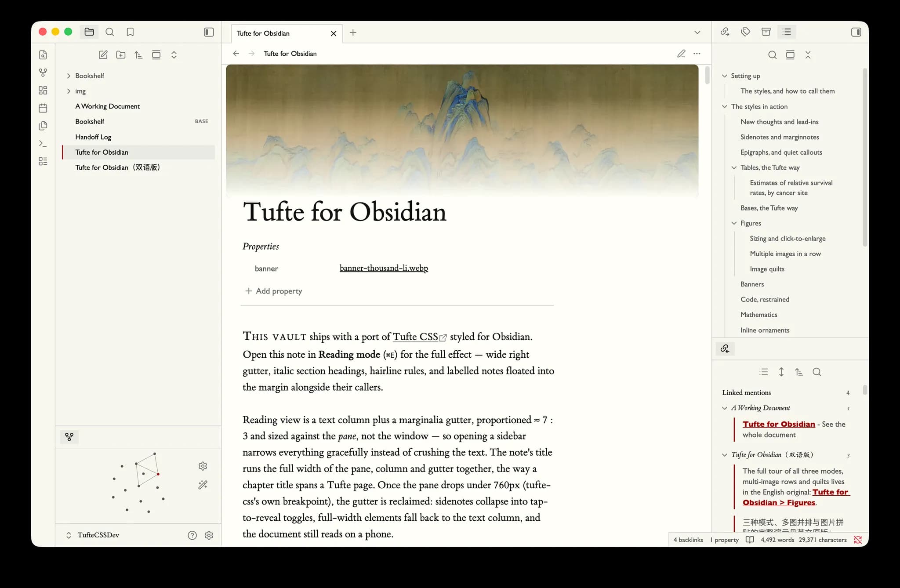Navigate back with the left arrow
Image resolution: width=900 pixels, height=588 pixels.
click(236, 54)
